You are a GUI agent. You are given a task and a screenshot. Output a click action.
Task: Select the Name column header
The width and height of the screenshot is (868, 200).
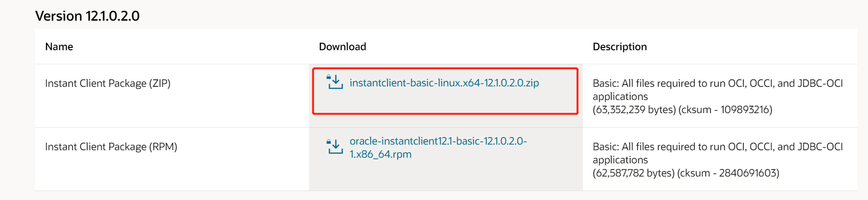[59, 46]
